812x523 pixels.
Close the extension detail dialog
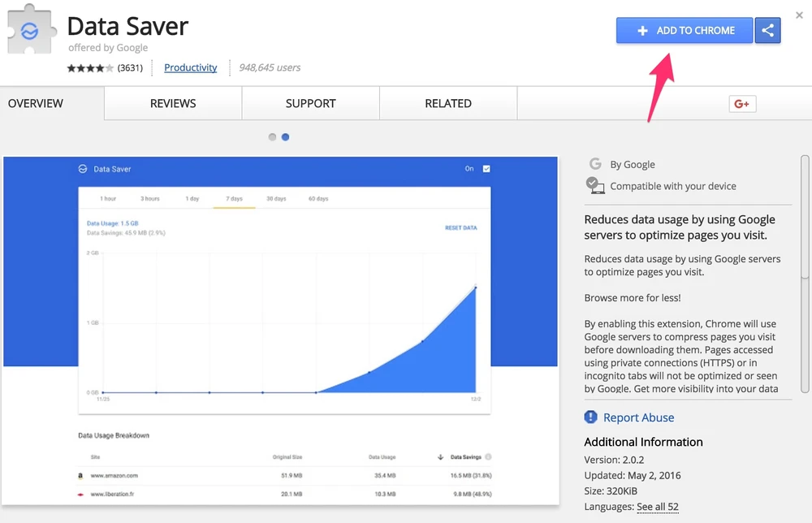pyautogui.click(x=799, y=15)
